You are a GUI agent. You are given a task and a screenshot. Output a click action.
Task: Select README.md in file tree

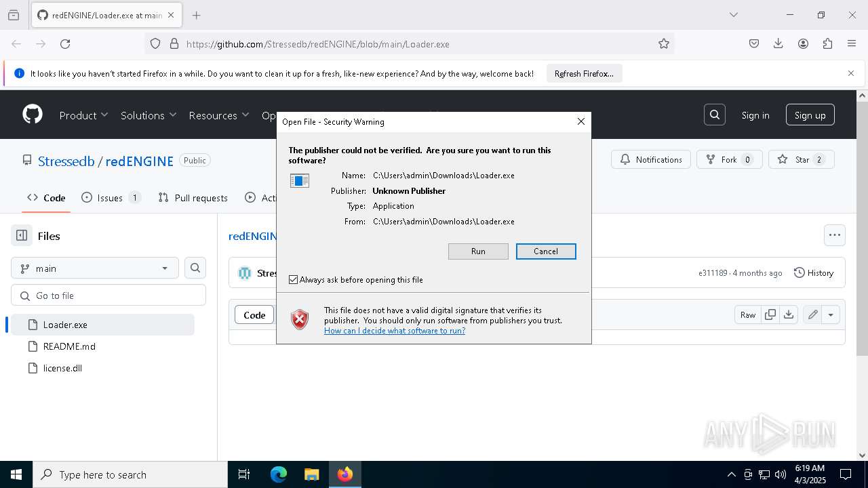(102, 346)
